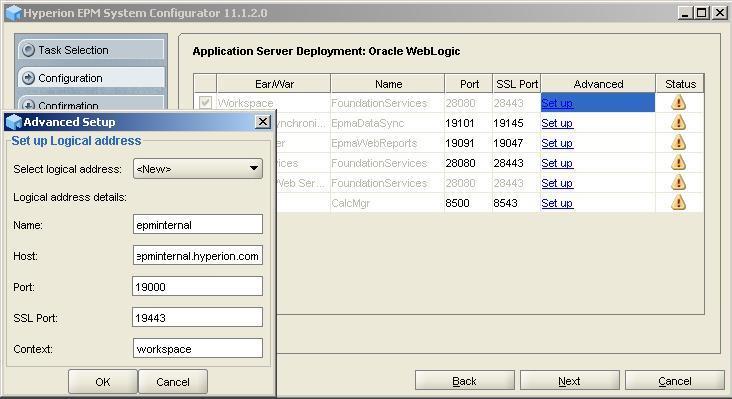Click the Hyperion Configurator title bar icon
The image size is (732, 399).
[14, 13]
